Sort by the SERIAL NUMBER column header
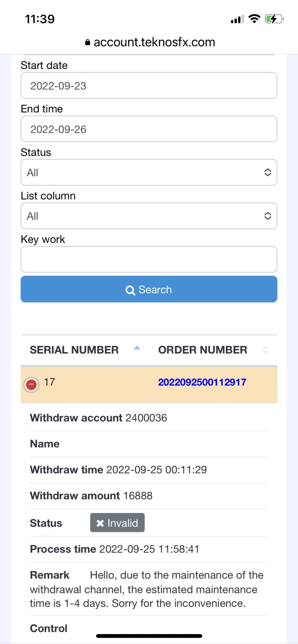This screenshot has width=298, height=644. [74, 350]
